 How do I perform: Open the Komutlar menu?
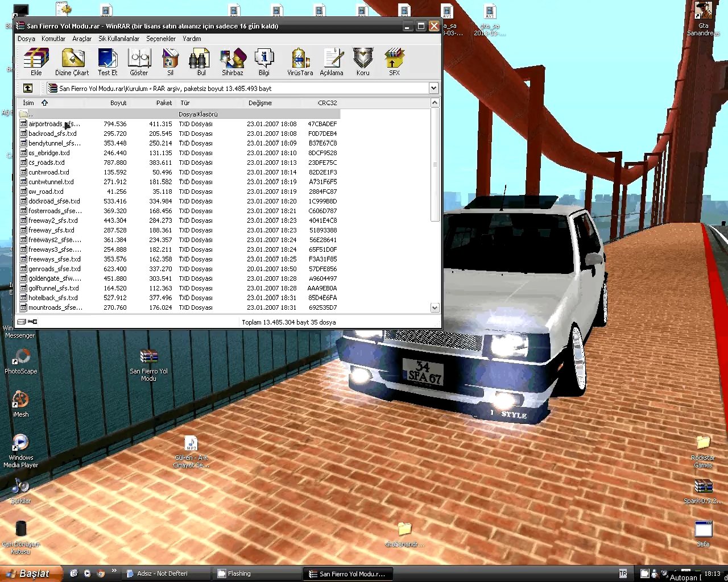click(53, 39)
